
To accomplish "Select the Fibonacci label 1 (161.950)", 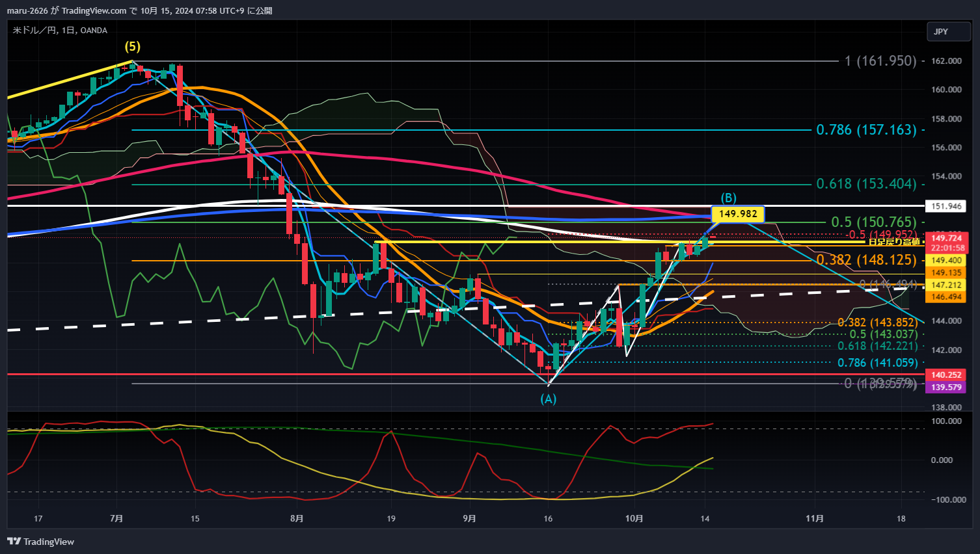I will point(881,61).
